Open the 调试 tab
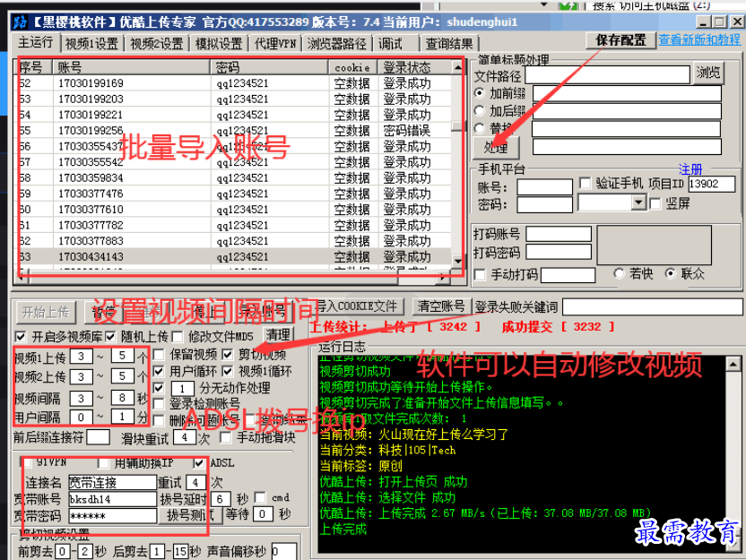Image resolution: width=746 pixels, height=560 pixels. (391, 44)
